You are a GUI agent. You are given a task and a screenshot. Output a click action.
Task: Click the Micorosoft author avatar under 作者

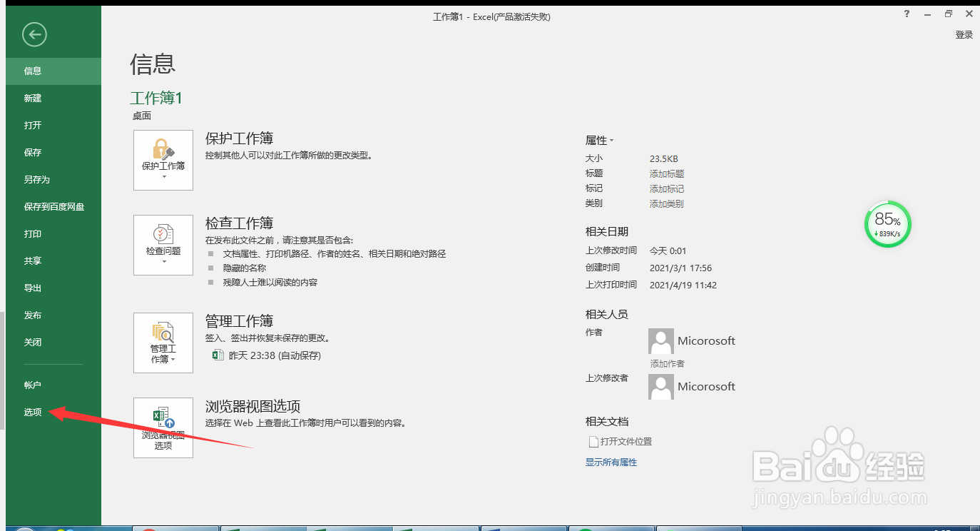(x=661, y=341)
